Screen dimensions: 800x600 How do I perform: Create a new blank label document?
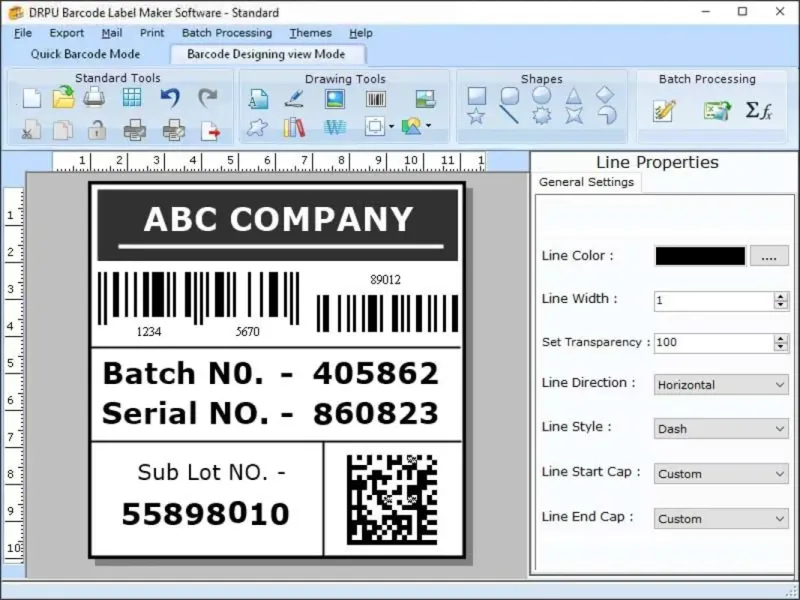pyautogui.click(x=32, y=98)
